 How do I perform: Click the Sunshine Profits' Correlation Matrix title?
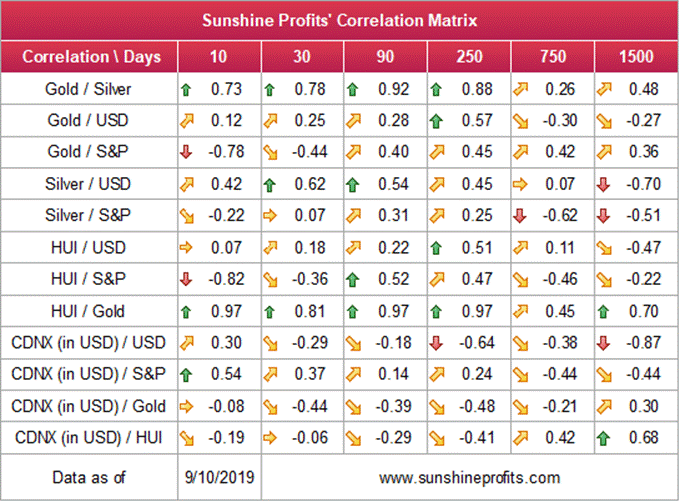click(x=340, y=19)
